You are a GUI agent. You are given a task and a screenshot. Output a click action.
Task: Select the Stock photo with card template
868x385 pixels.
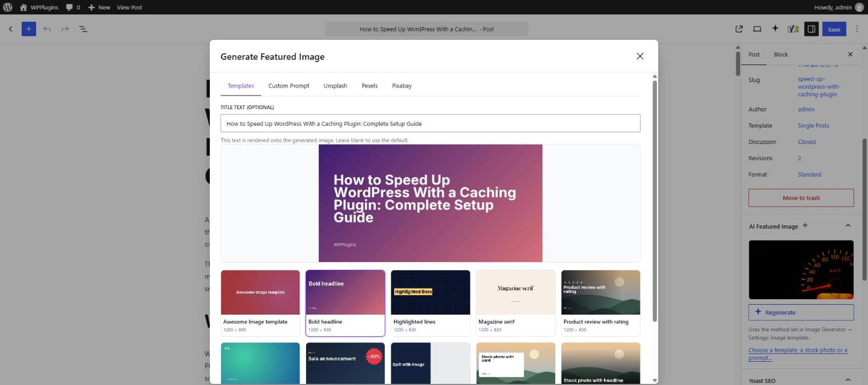(x=515, y=363)
